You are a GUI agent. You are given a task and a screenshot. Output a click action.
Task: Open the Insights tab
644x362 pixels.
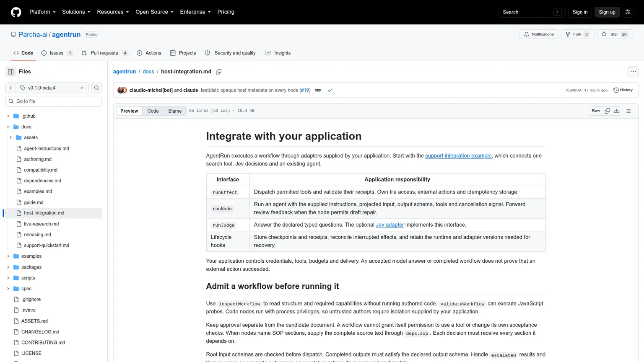[278, 53]
